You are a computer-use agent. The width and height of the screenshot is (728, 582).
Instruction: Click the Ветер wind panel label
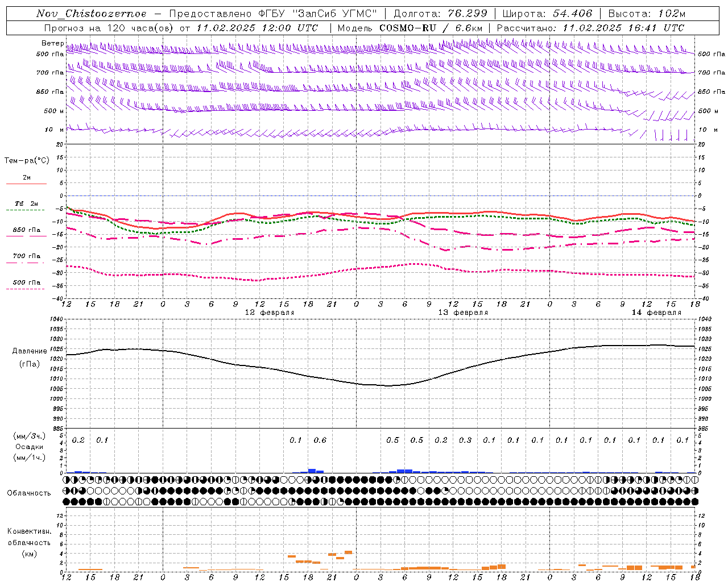(52, 43)
